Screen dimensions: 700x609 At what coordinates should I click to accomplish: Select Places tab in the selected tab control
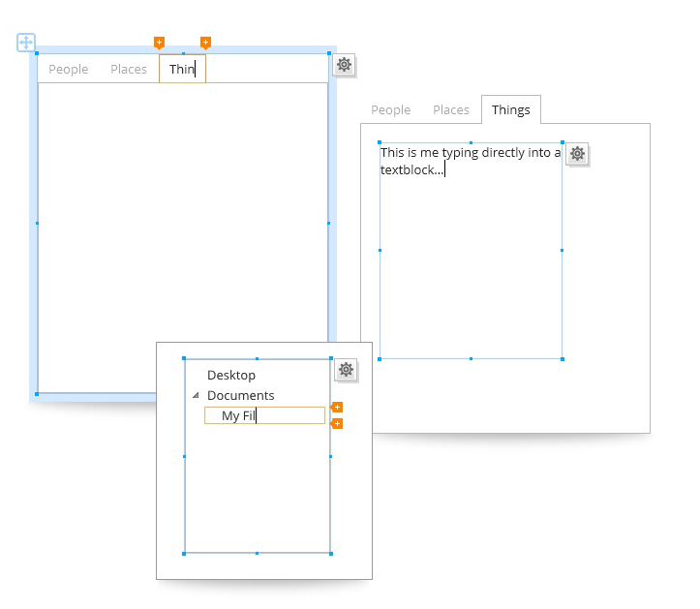(x=129, y=69)
